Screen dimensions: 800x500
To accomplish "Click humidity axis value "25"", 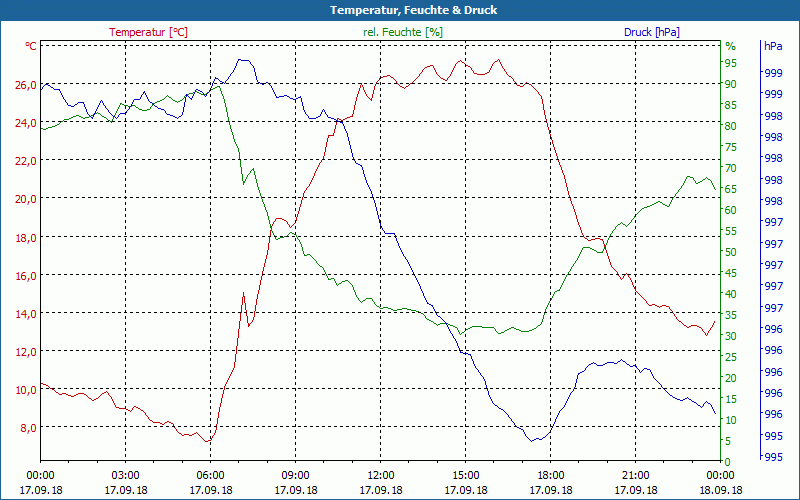I will click(731, 357).
